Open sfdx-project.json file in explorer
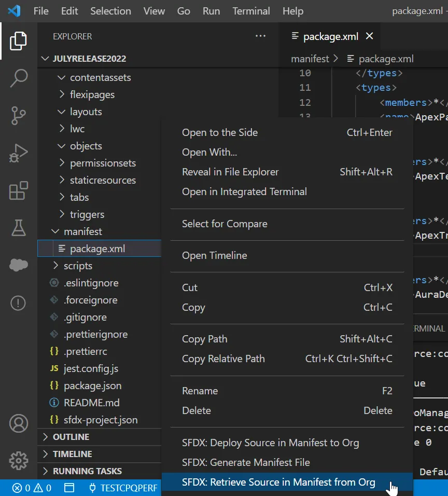The image size is (448, 496). click(101, 420)
